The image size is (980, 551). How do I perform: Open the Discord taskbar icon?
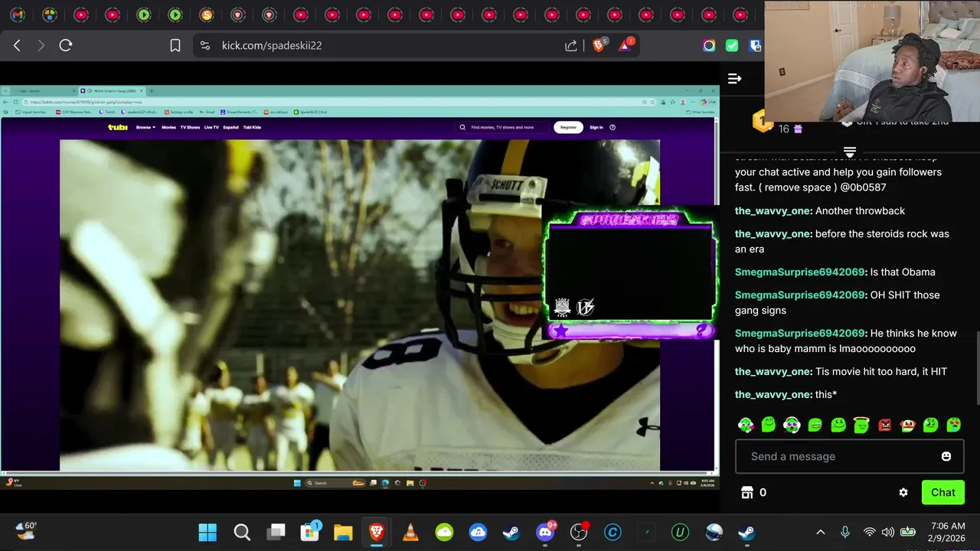545,532
